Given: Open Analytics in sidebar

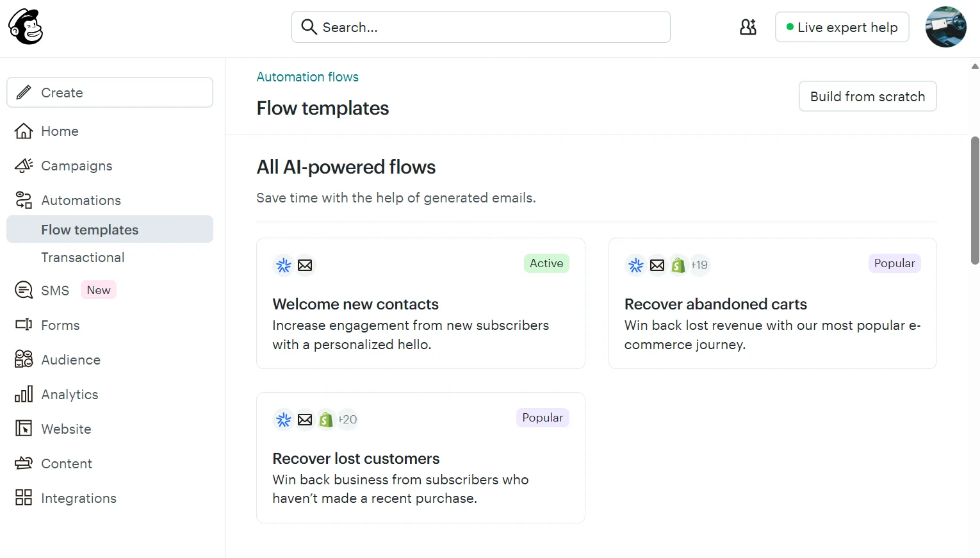Looking at the screenshot, I should click(x=70, y=395).
